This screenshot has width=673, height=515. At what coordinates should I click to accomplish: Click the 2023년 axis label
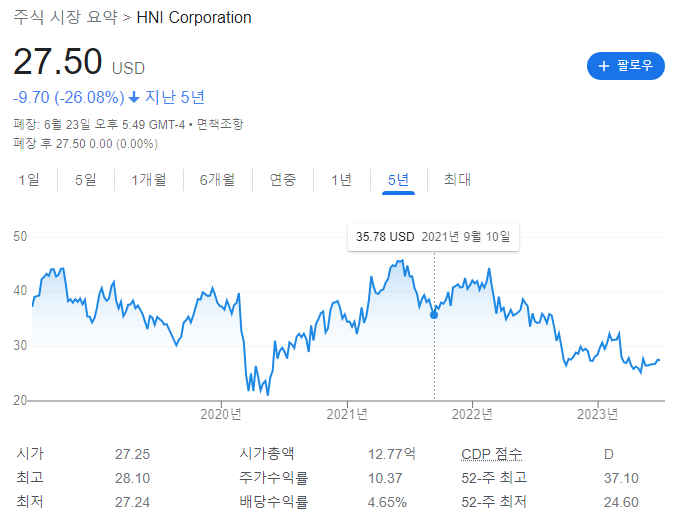click(597, 414)
